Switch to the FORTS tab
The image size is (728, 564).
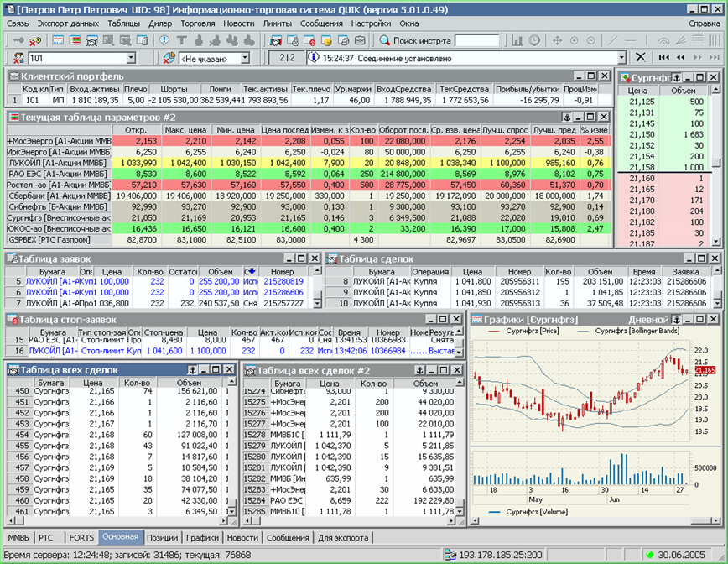(81, 538)
